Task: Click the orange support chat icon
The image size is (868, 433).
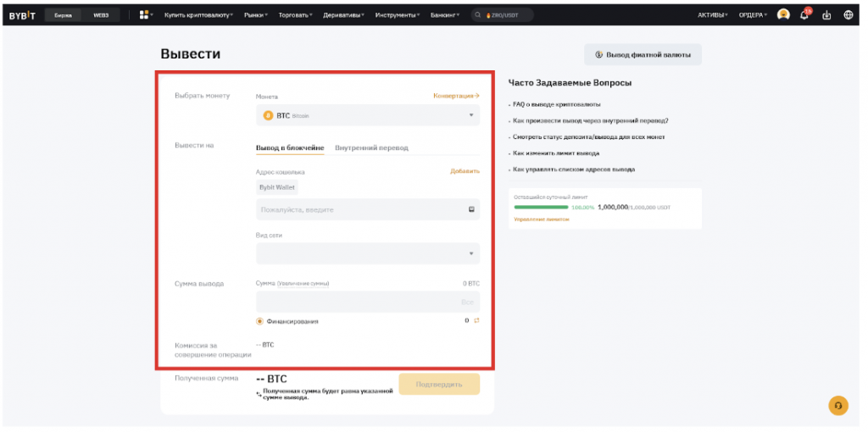Action: (x=837, y=405)
